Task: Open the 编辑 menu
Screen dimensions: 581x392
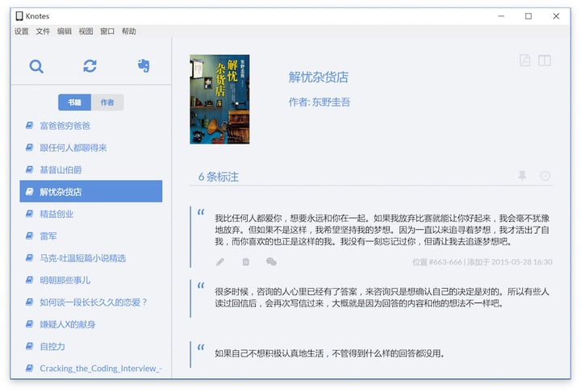Action: click(x=64, y=31)
